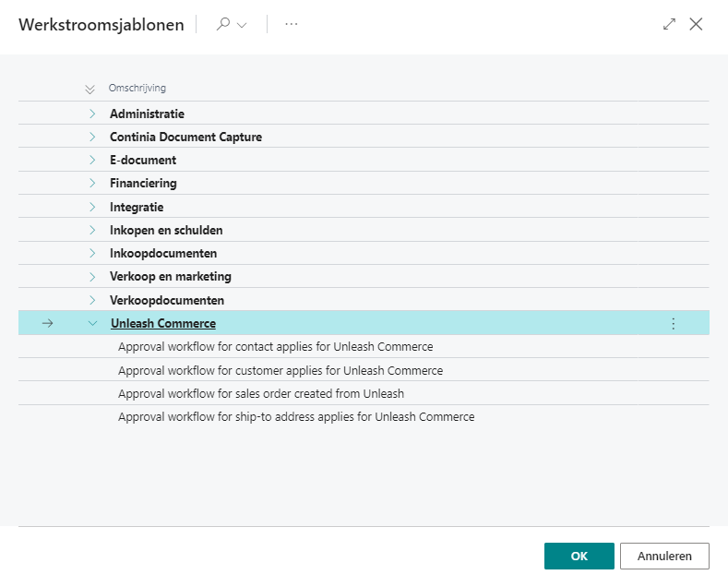Open the three-dots more options menu in header
Viewport: 728px width, 587px height.
pos(292,25)
